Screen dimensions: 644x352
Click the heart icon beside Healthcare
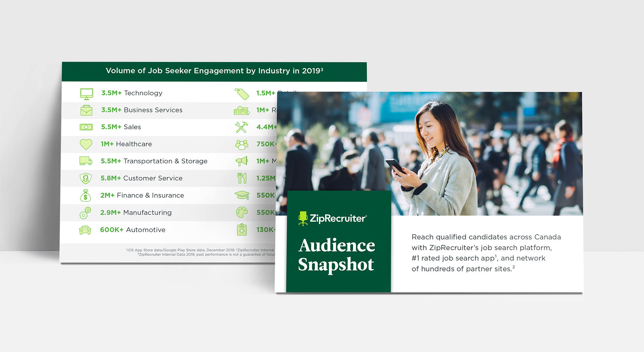[x=86, y=144]
